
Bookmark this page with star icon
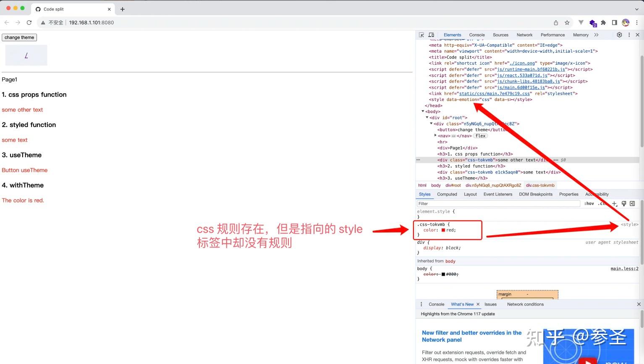click(567, 23)
